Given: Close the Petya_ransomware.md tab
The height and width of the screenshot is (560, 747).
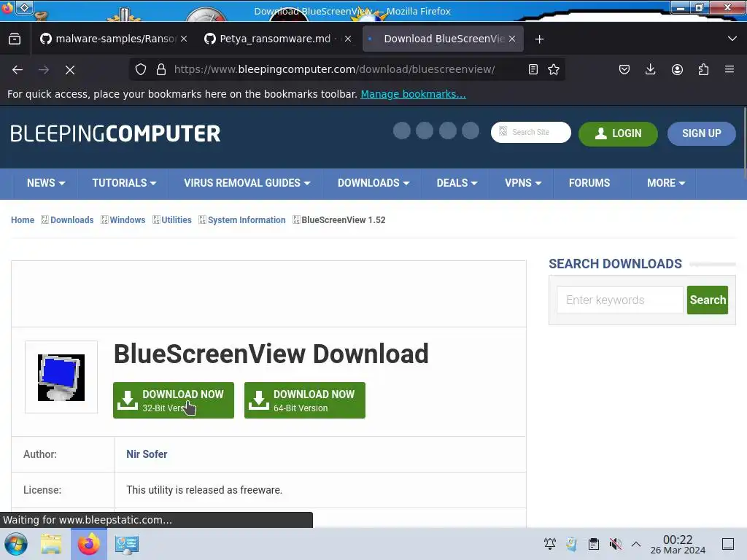Looking at the screenshot, I should [x=348, y=39].
